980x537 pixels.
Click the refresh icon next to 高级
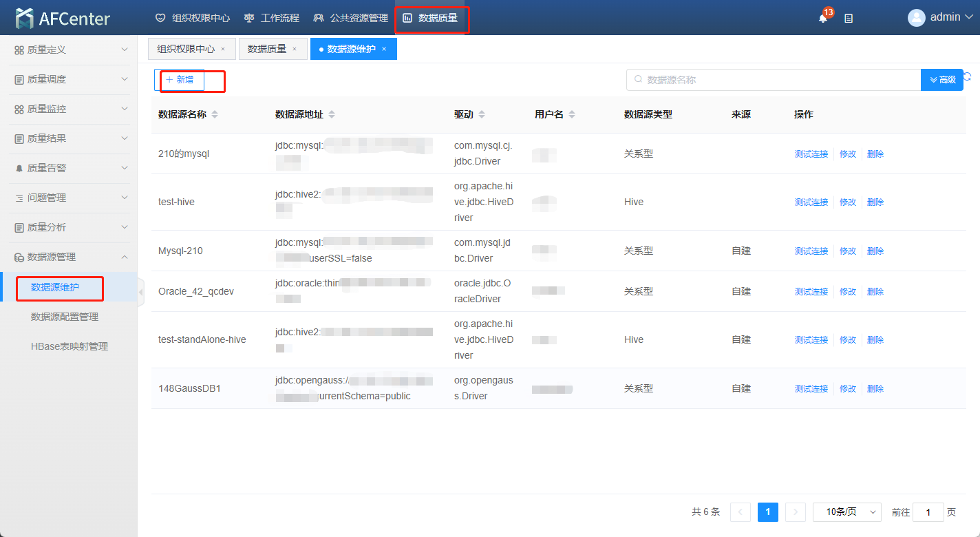(x=967, y=78)
